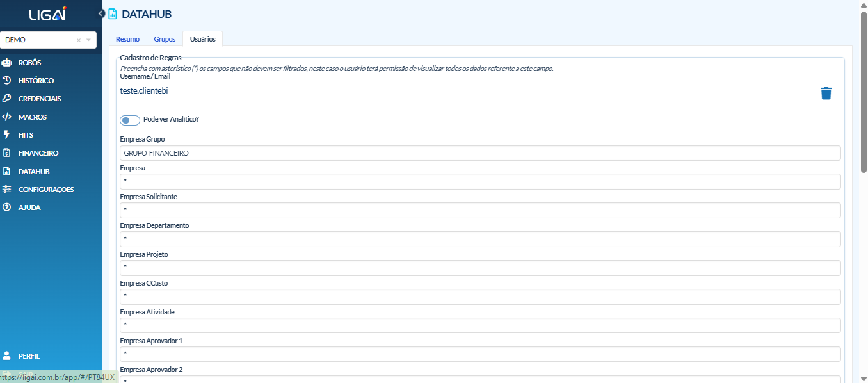Viewport: 868px width, 383px height.
Task: Click the LIGAI logo
Action: coord(48,14)
